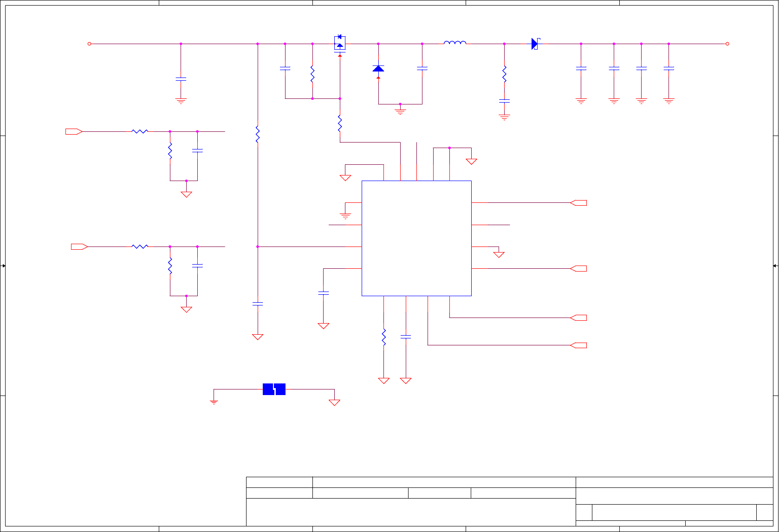Click ground symbol shared by diode and capacitor

pyautogui.click(x=400, y=111)
